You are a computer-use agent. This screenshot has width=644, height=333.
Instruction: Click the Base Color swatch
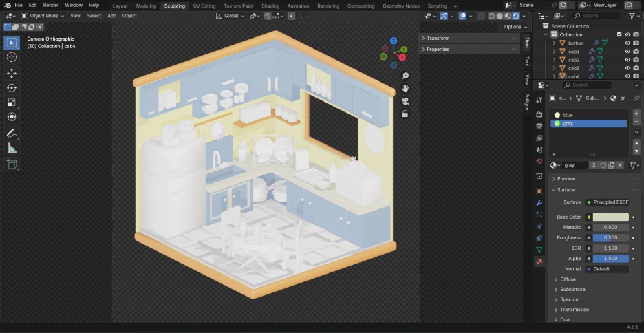pyautogui.click(x=605, y=217)
